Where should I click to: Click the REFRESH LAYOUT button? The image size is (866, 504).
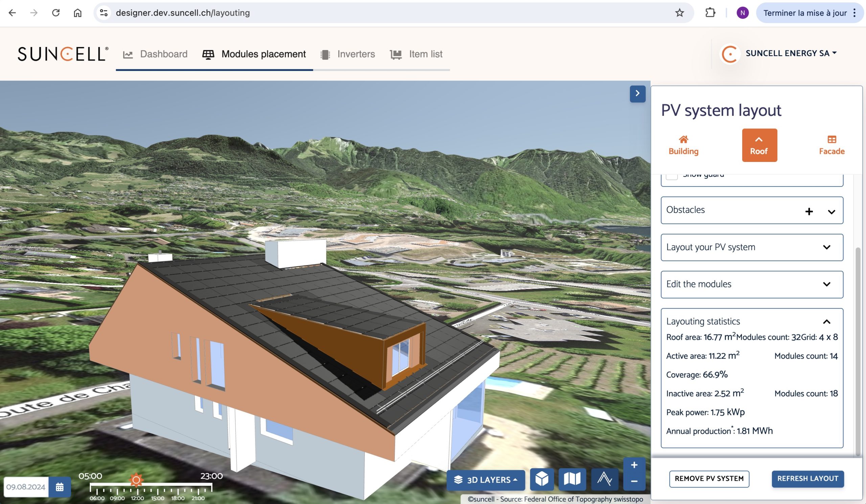(x=807, y=479)
